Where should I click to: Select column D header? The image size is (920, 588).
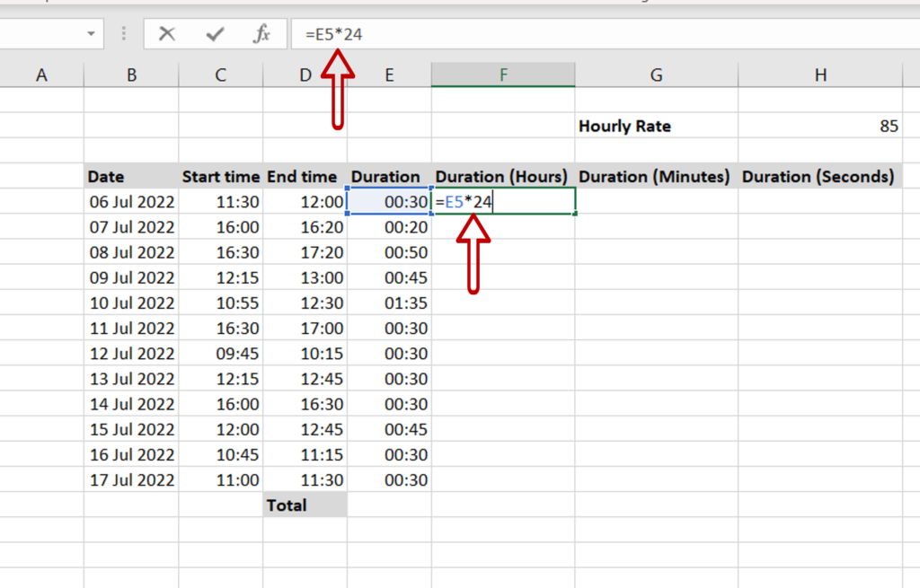coord(305,75)
